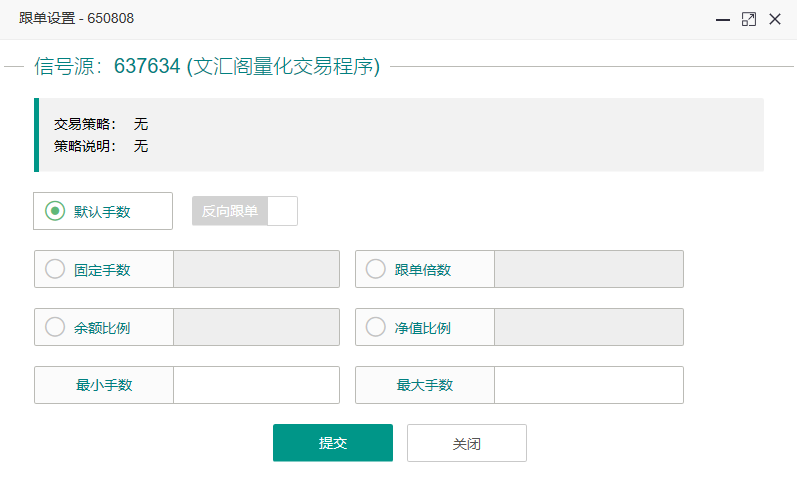The height and width of the screenshot is (501, 797).
Task: Click the 关闭 button
Action: (x=466, y=443)
